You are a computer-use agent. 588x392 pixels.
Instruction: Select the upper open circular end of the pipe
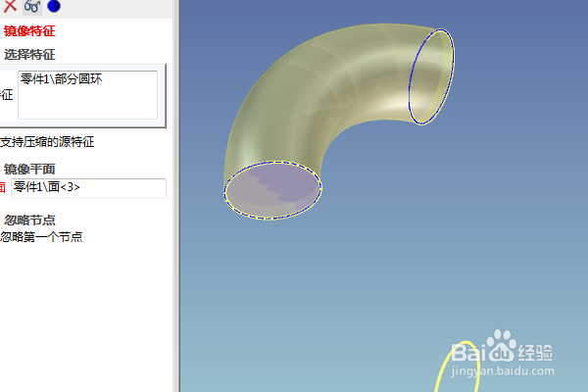(x=431, y=76)
